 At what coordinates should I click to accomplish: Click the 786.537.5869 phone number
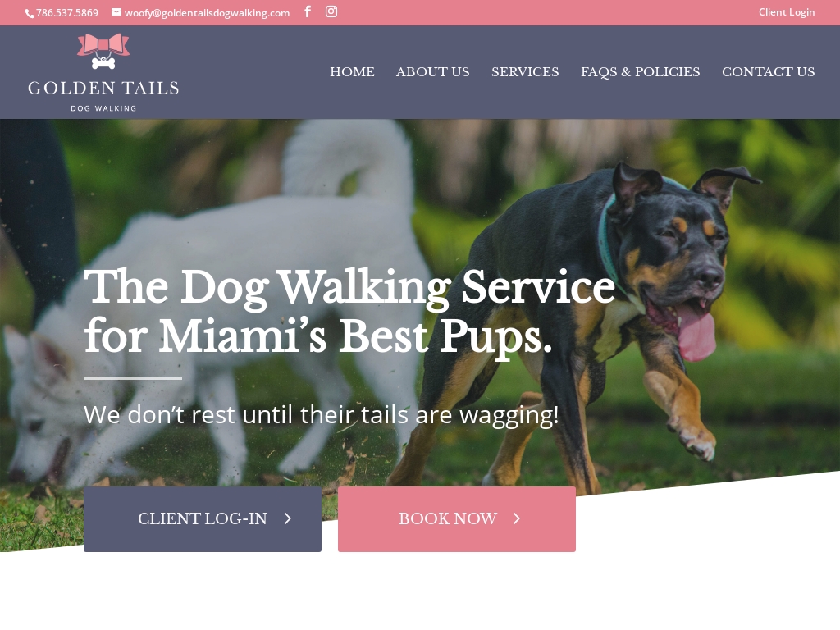pyautogui.click(x=67, y=13)
